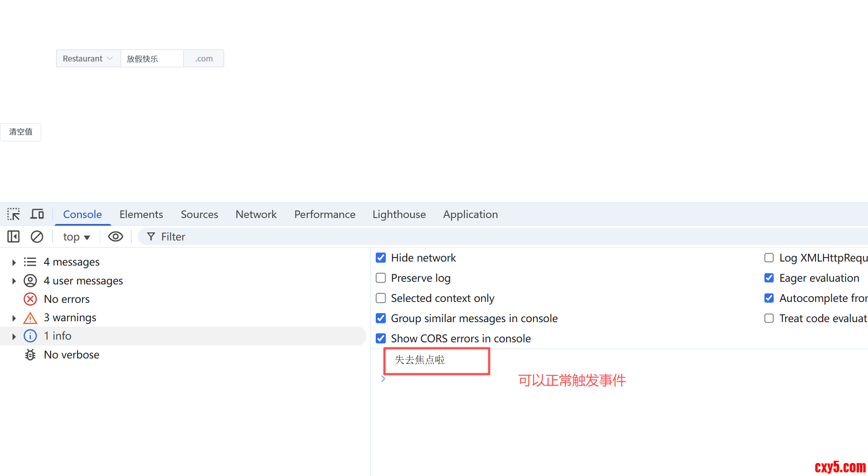Screen dimensions: 868x476
Task: Activate the inspect element picker icon
Action: (x=13, y=214)
